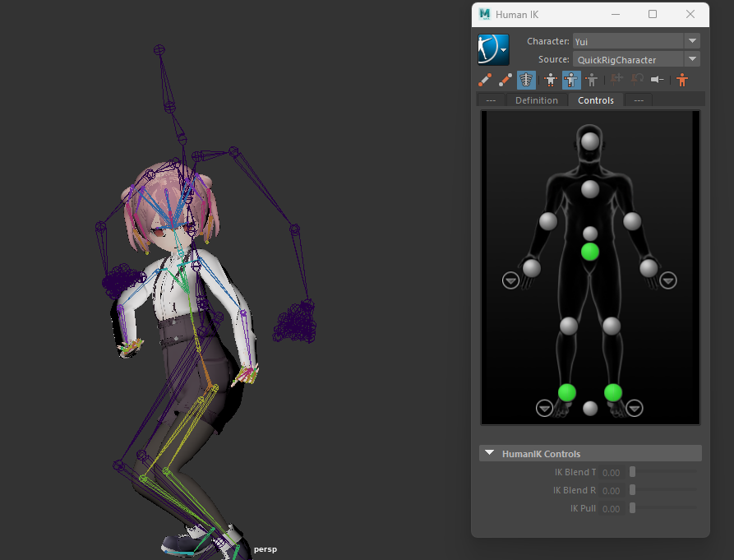Open the Source dropdown showing QuickRigCharacter

point(692,59)
